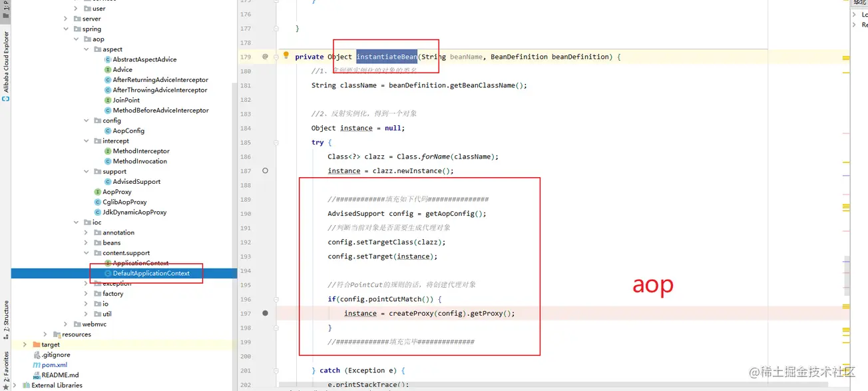Viewport: 868px width, 391px height.
Task: Click getAopConfig() call on line 190
Action: (455, 213)
